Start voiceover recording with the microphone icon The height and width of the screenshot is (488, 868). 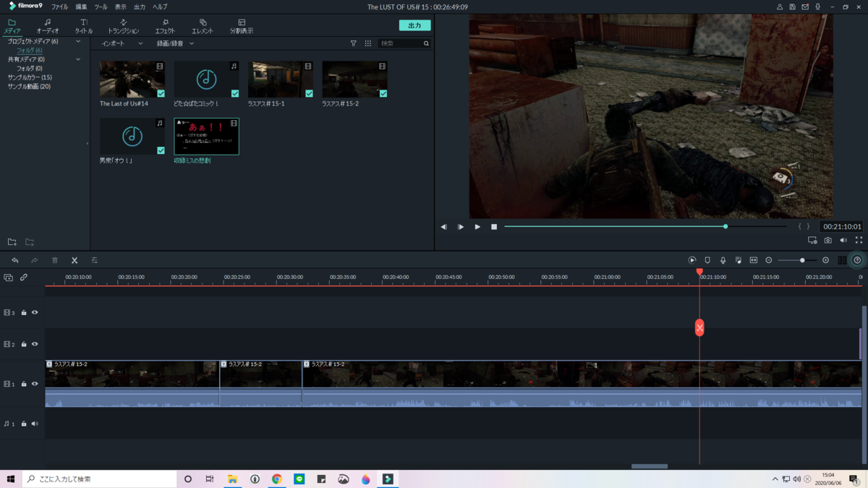pyautogui.click(x=723, y=260)
